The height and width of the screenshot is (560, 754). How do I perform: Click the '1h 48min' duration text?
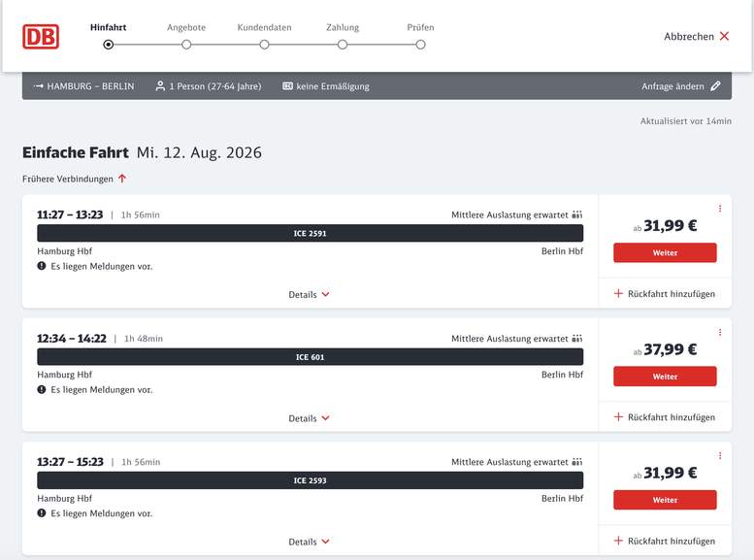[x=144, y=339]
